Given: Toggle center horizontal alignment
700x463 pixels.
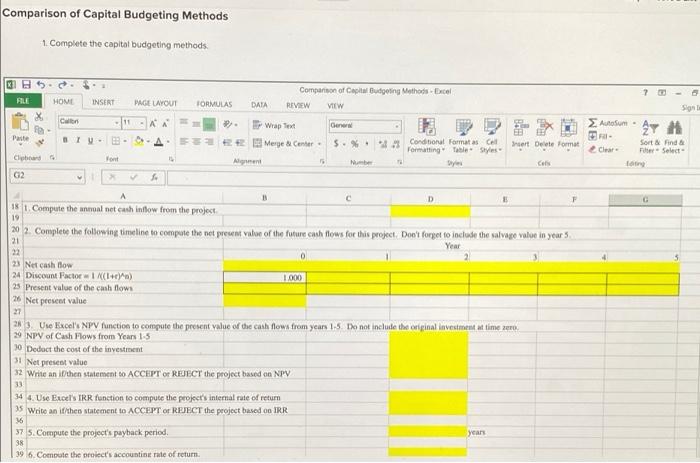Looking at the screenshot, I should (x=196, y=142).
